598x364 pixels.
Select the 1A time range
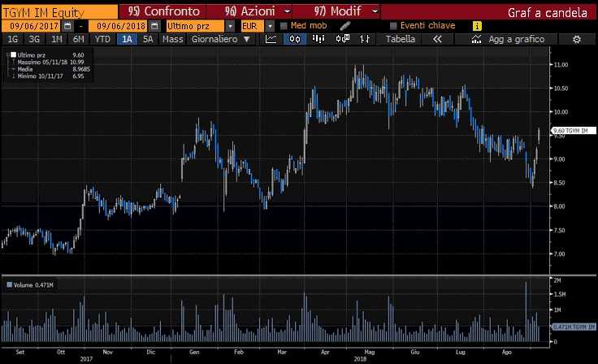coord(127,39)
